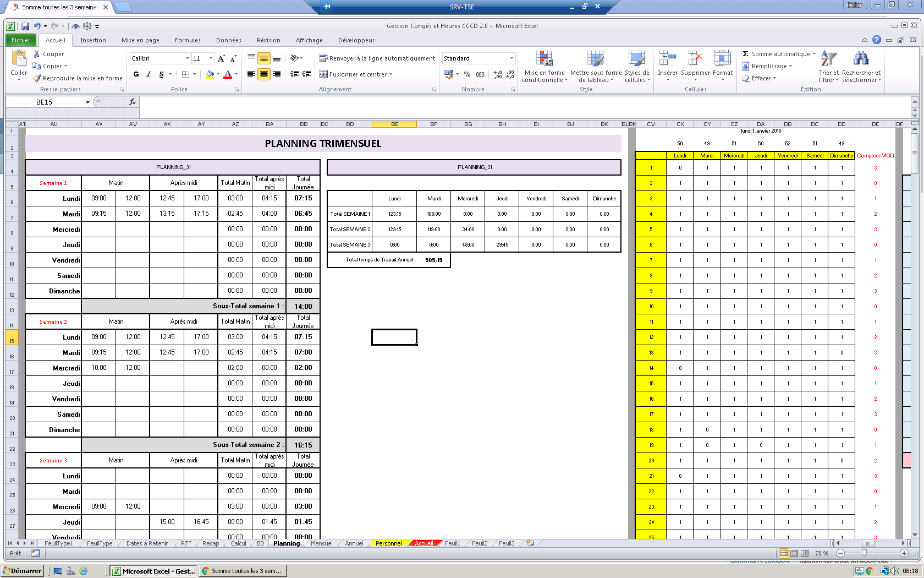The width and height of the screenshot is (924, 578).
Task: Toggle center horizontal alignment
Action: pos(264,74)
